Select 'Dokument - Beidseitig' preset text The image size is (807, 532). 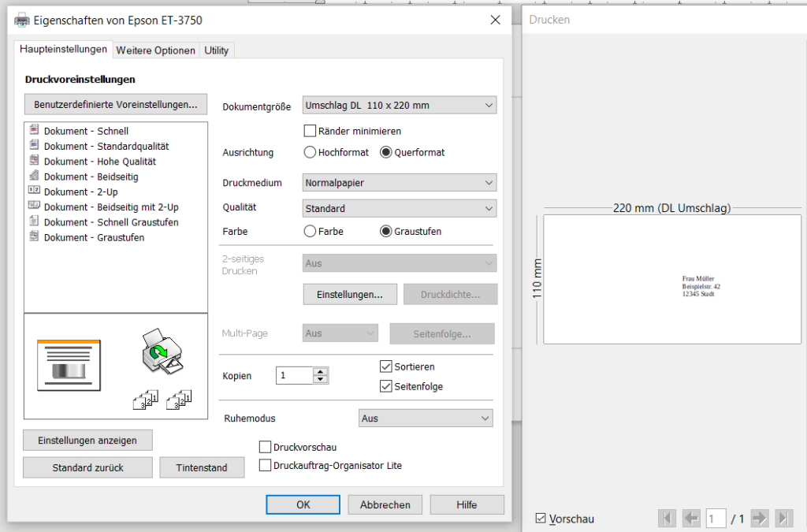point(91,177)
